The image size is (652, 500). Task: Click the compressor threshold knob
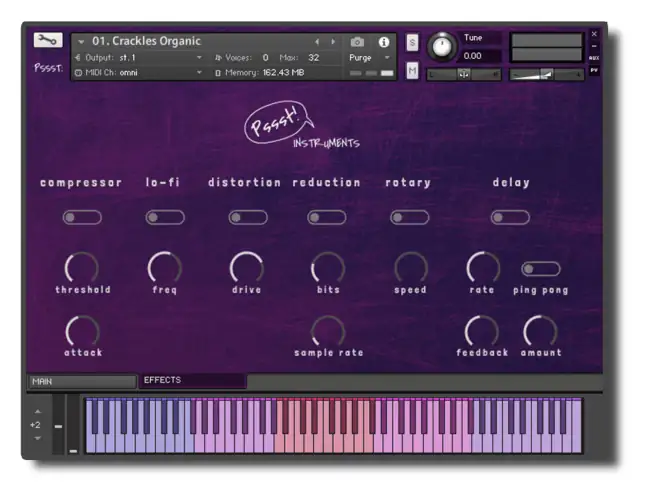click(x=82, y=268)
